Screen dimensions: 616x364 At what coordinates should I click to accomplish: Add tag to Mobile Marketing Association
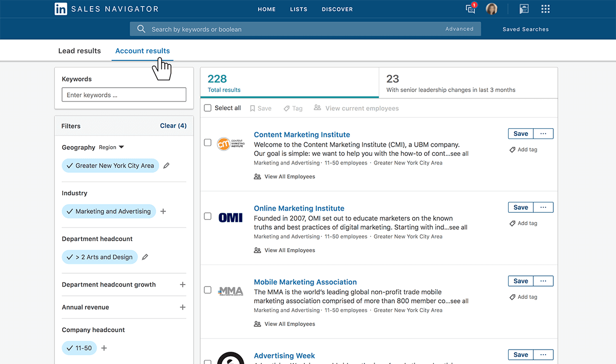click(523, 297)
